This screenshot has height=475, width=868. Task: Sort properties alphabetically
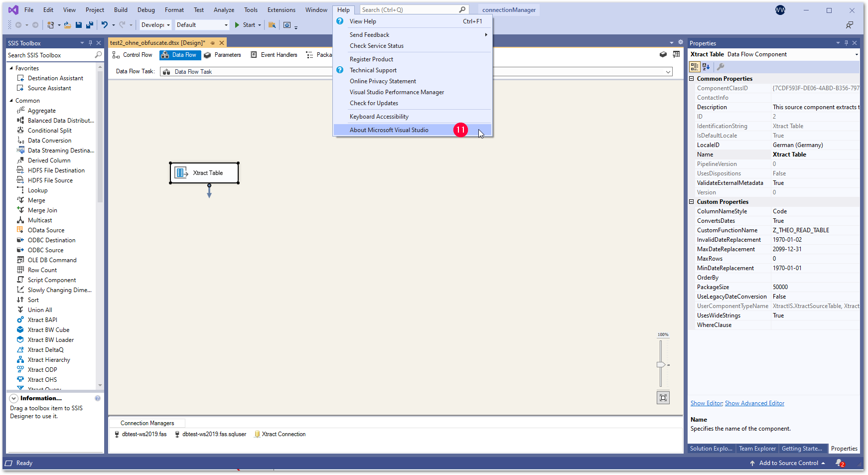coord(706,66)
